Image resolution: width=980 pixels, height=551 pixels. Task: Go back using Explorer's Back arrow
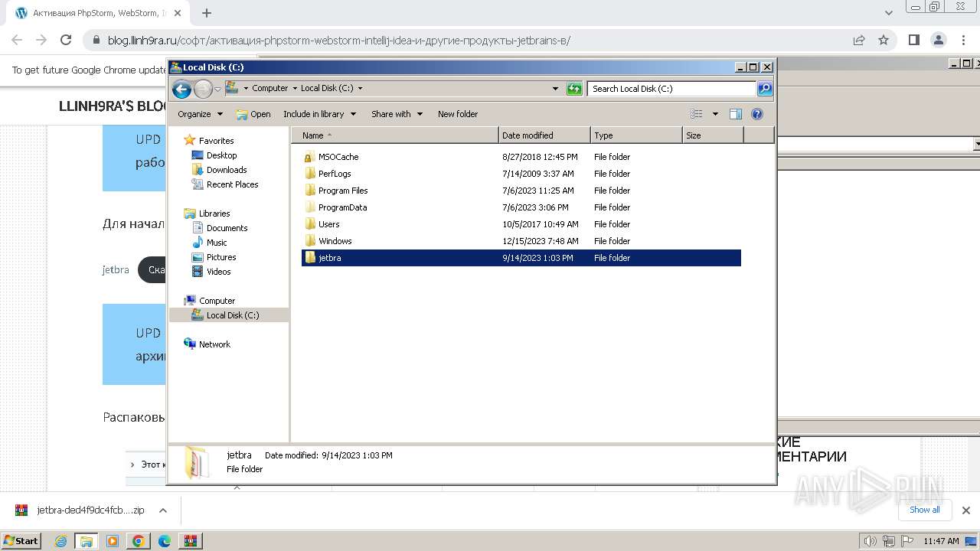point(181,89)
